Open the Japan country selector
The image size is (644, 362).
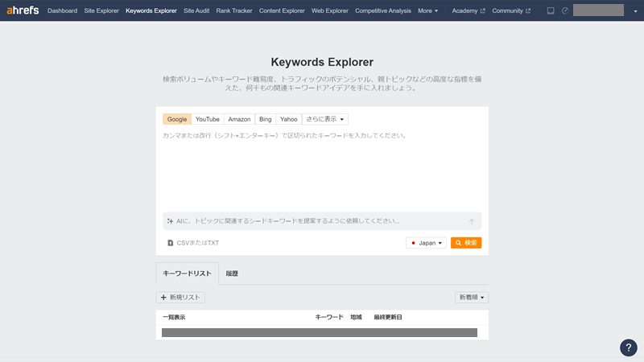tap(426, 243)
